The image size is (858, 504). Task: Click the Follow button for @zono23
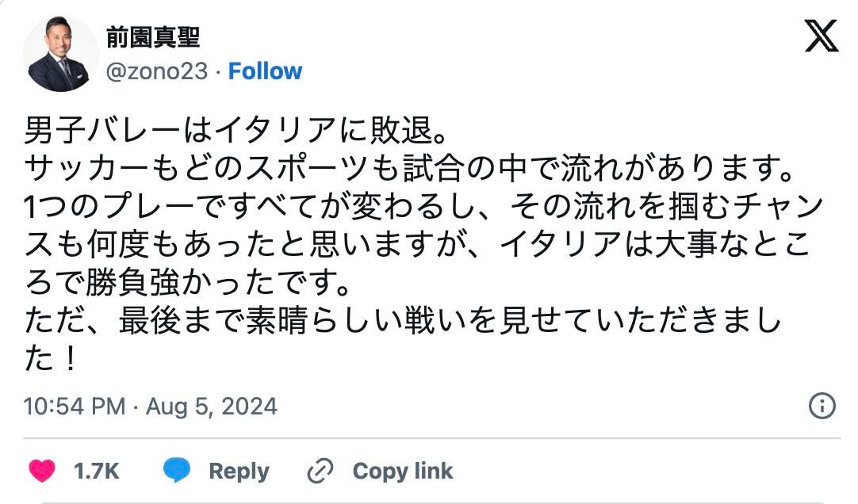[x=265, y=71]
